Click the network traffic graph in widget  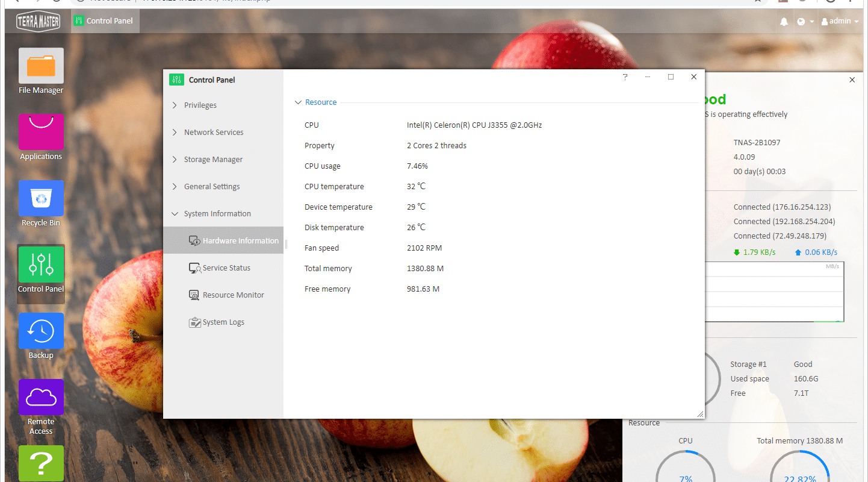[x=774, y=292]
